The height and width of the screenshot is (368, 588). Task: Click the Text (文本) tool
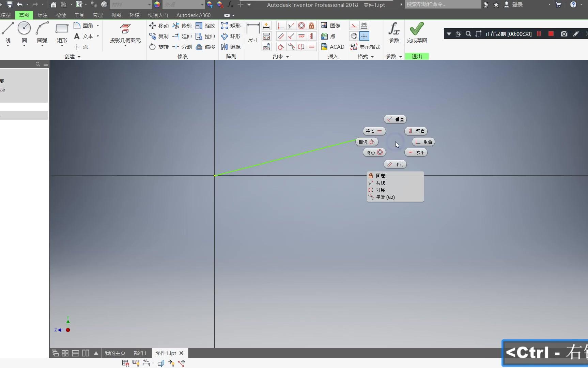click(x=84, y=36)
